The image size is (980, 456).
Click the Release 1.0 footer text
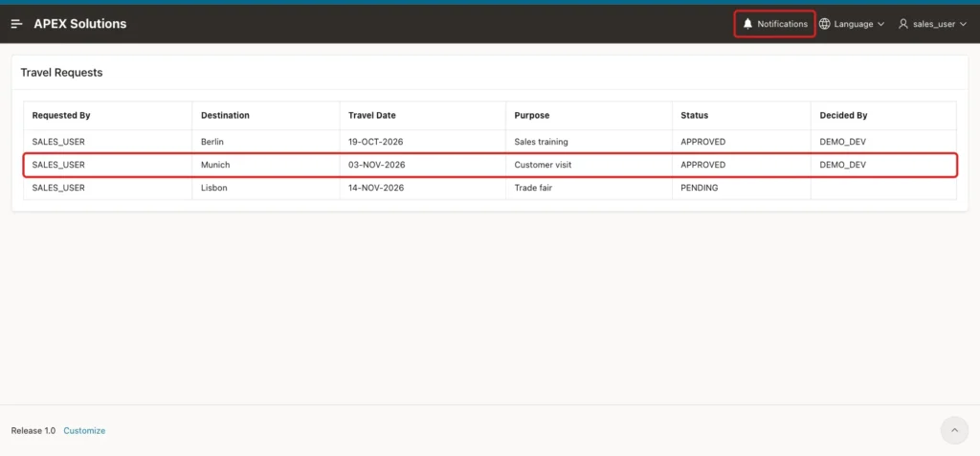(33, 430)
